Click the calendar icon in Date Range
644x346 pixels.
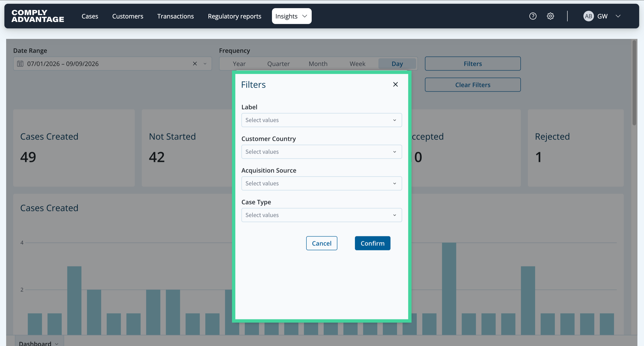pyautogui.click(x=20, y=63)
